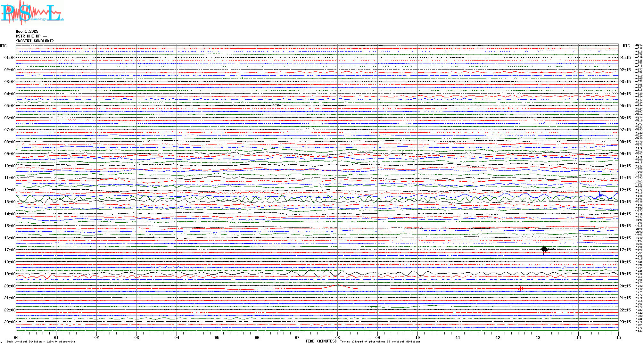Screen dimensions: 644x346
Task: Click the "18:00" hour label
Action: point(10,262)
